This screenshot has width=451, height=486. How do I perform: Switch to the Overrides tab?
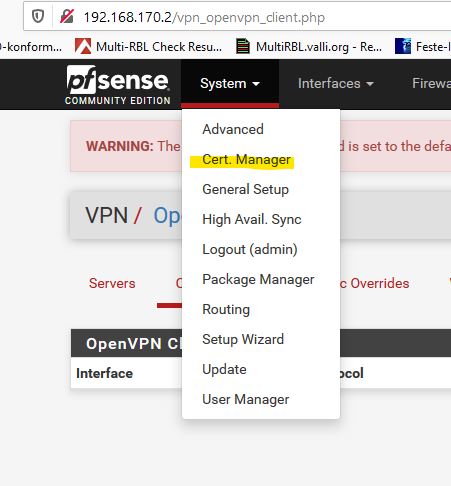click(375, 283)
